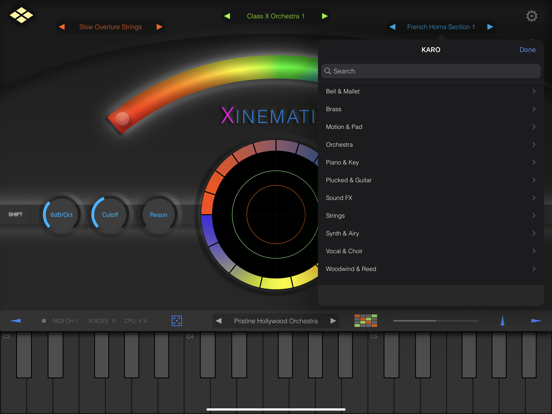Viewport: 552px width, 414px height.
Task: Open the settings gear
Action: (531, 16)
